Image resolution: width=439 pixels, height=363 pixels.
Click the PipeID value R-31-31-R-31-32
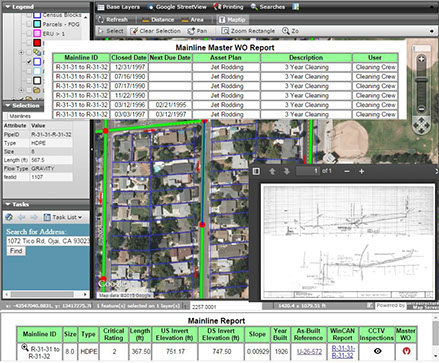(x=51, y=135)
